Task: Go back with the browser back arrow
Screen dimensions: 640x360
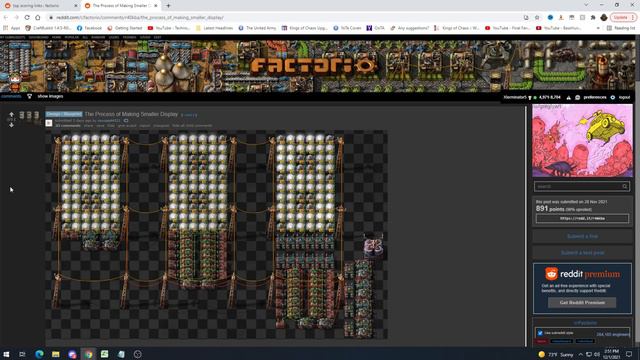Action: click(6, 18)
